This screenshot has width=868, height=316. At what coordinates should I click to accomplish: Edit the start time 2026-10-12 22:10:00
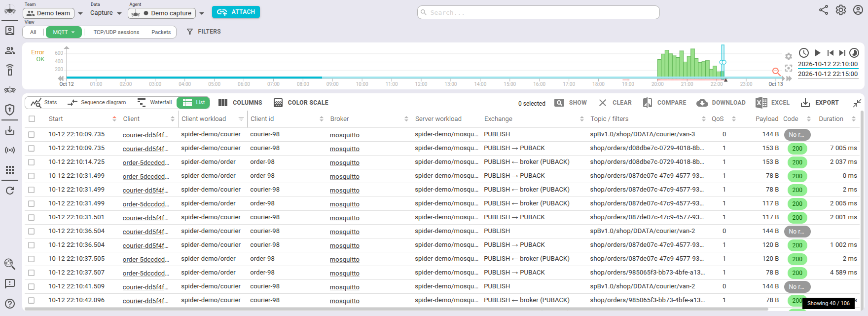tap(828, 64)
